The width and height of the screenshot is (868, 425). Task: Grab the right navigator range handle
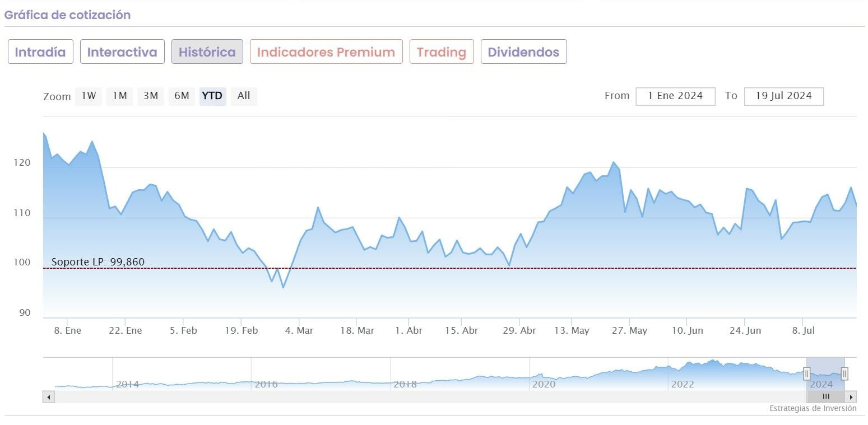coord(844,373)
